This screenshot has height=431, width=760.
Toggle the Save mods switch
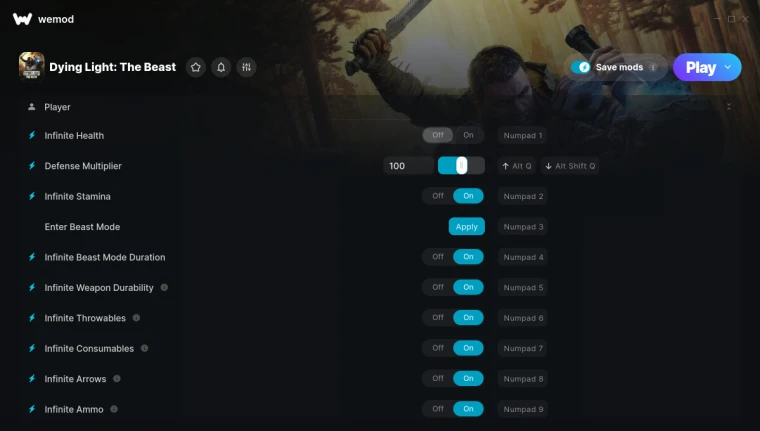click(x=580, y=67)
